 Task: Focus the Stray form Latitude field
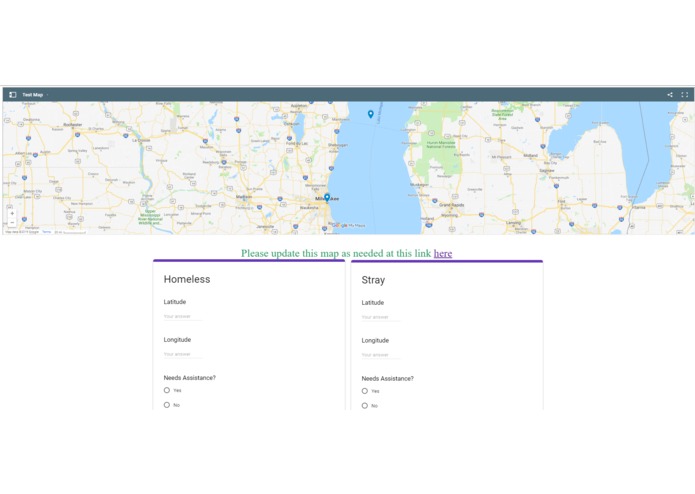pyautogui.click(x=381, y=317)
